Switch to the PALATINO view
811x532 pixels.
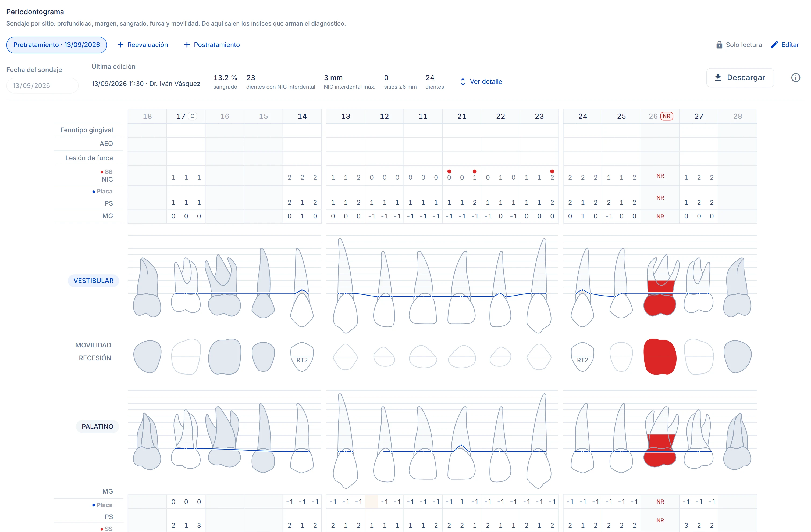tap(97, 426)
